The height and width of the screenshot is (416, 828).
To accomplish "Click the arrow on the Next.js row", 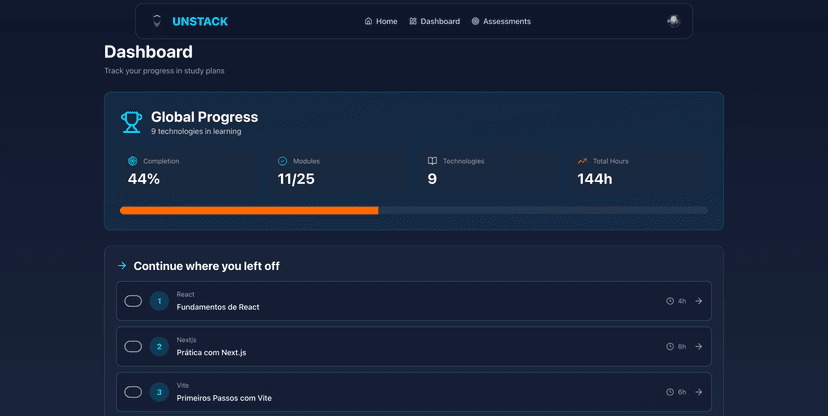I will pos(699,346).
